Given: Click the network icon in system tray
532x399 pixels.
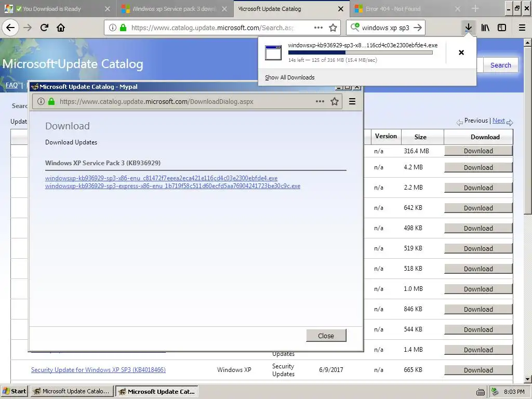Looking at the screenshot, I should (x=495, y=392).
